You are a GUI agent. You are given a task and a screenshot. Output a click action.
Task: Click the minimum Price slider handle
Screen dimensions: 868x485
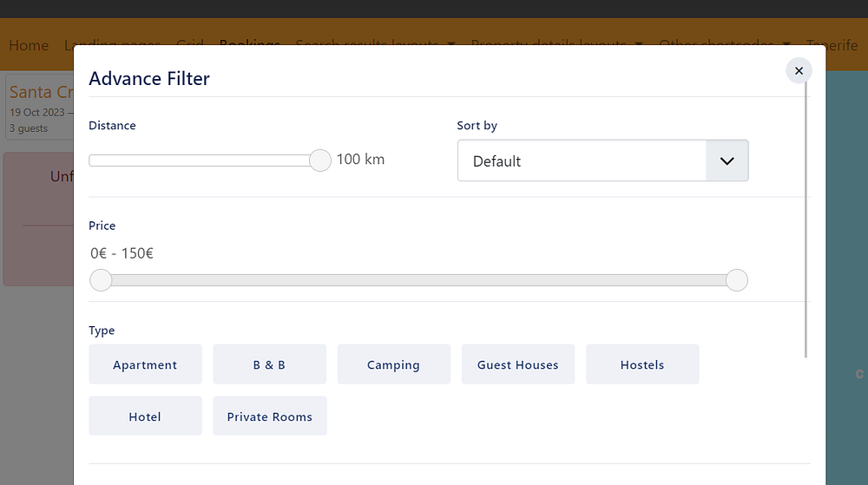[x=101, y=280]
